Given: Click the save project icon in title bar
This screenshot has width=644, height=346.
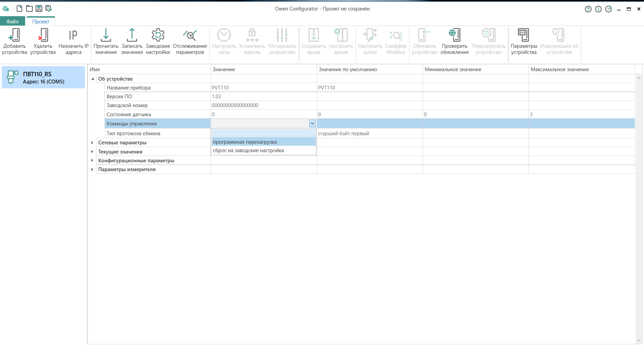Looking at the screenshot, I should 39,8.
